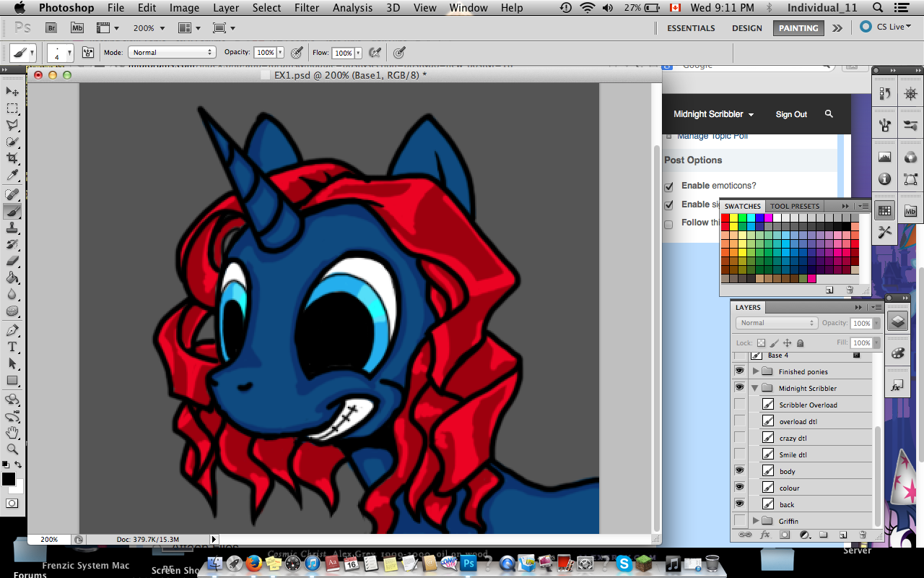Select the Polygonal Lasso tool
Image resolution: width=924 pixels, height=578 pixels.
point(12,125)
